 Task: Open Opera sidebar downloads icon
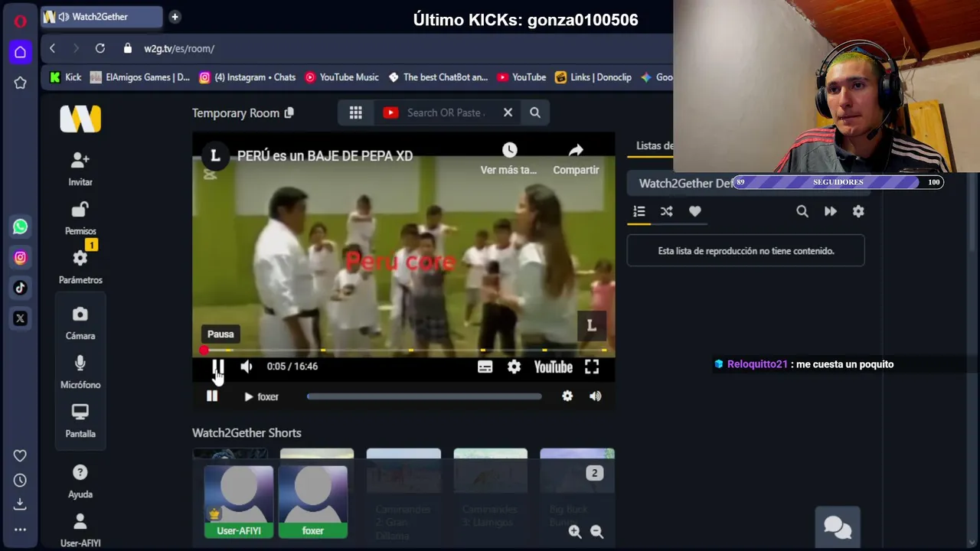20,504
